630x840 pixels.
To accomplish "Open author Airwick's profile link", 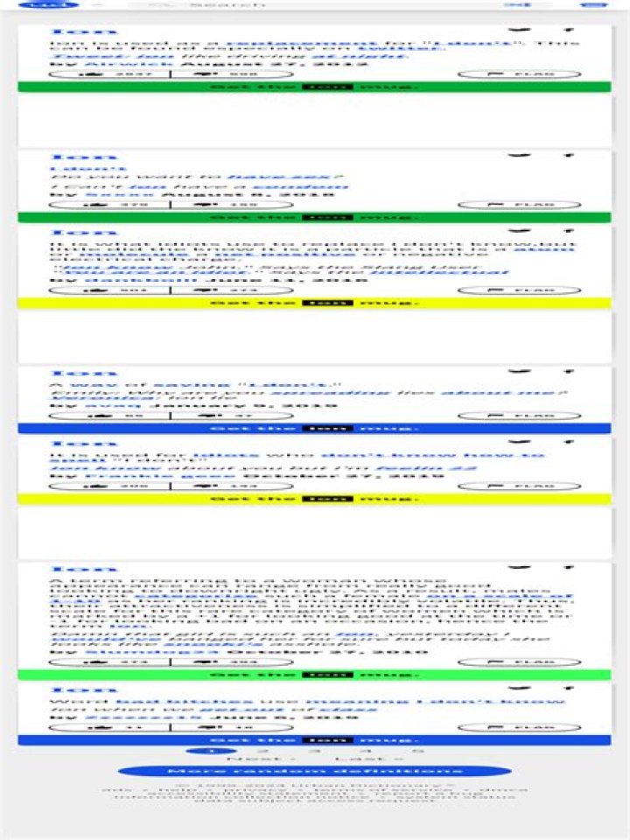I will 128,64.
